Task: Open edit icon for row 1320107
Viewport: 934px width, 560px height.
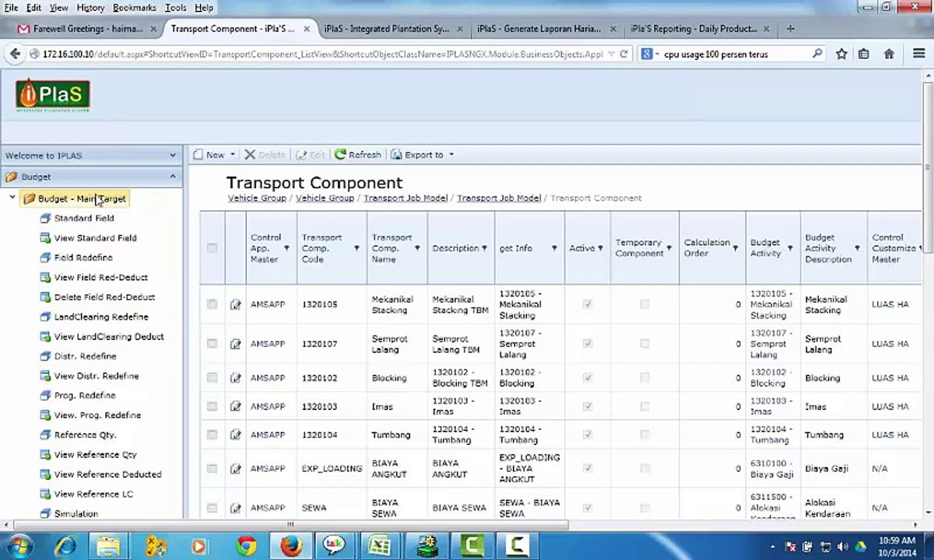Action: [236, 343]
